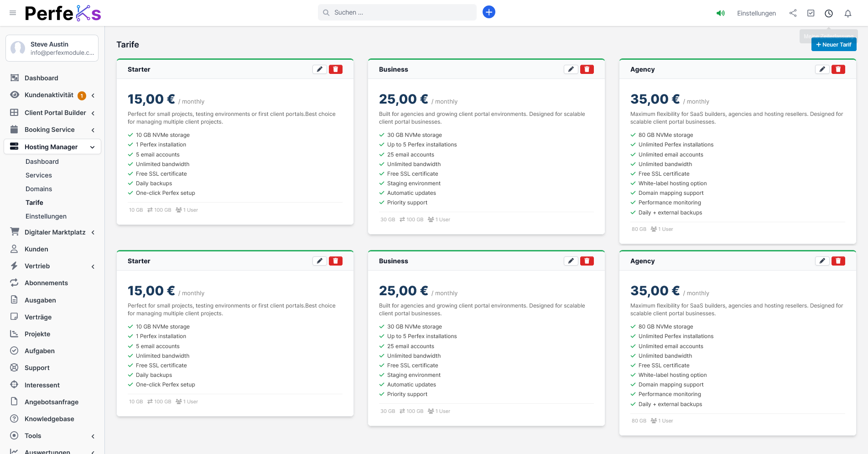Edit the first Starter plan with the pencil icon
The width and height of the screenshot is (868, 454).
320,69
